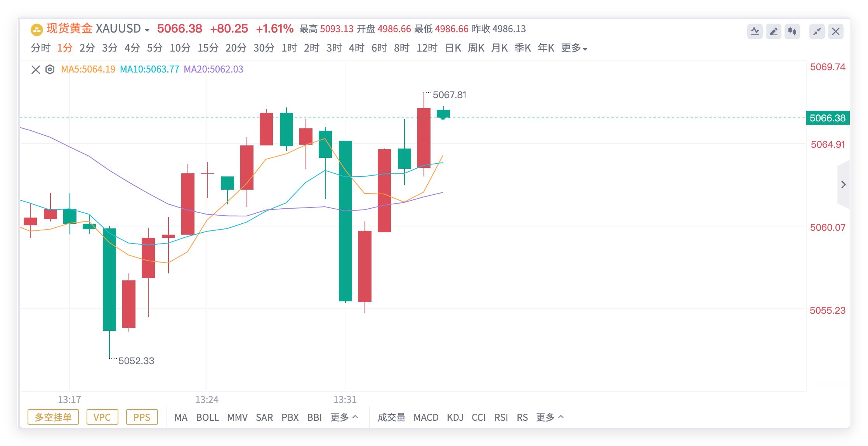Screen dimensions: 868x446
Task: Enable the MACD sub-indicator
Action: click(x=426, y=417)
